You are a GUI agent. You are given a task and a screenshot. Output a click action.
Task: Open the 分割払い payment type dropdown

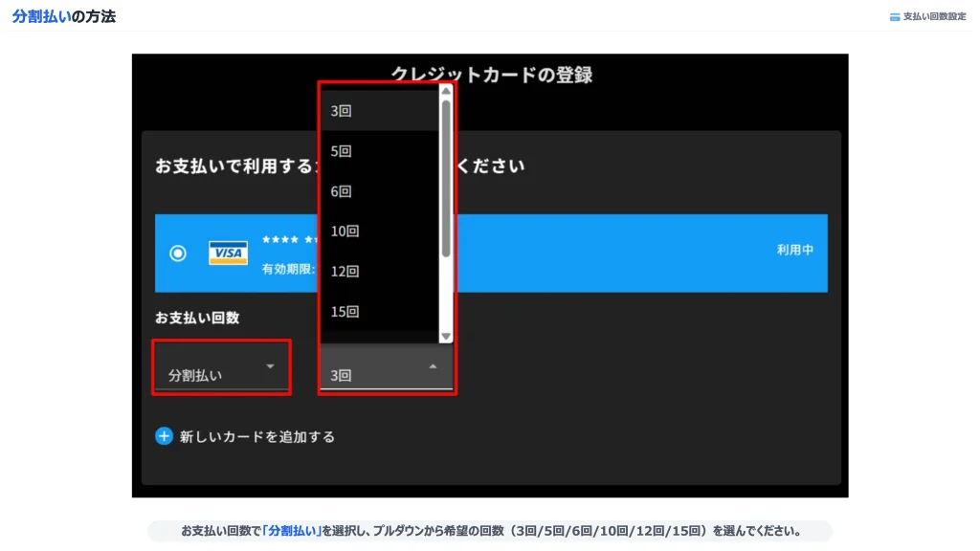tap(221, 367)
